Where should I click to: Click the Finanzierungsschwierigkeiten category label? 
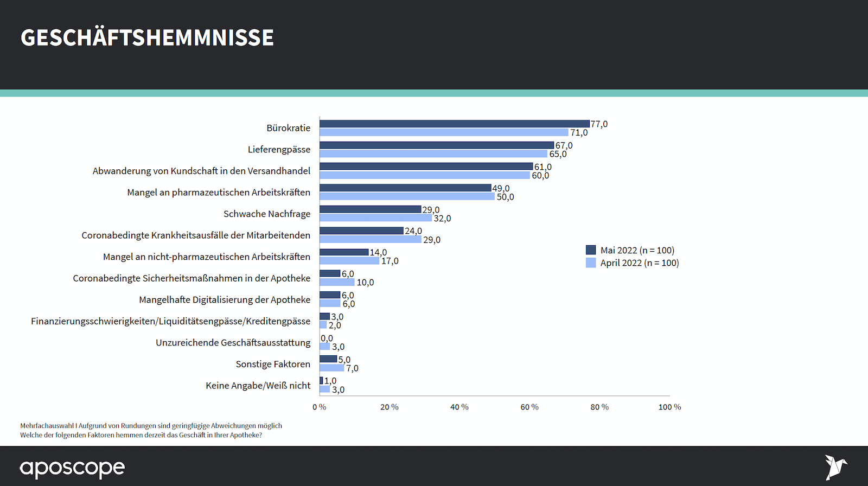coord(170,321)
